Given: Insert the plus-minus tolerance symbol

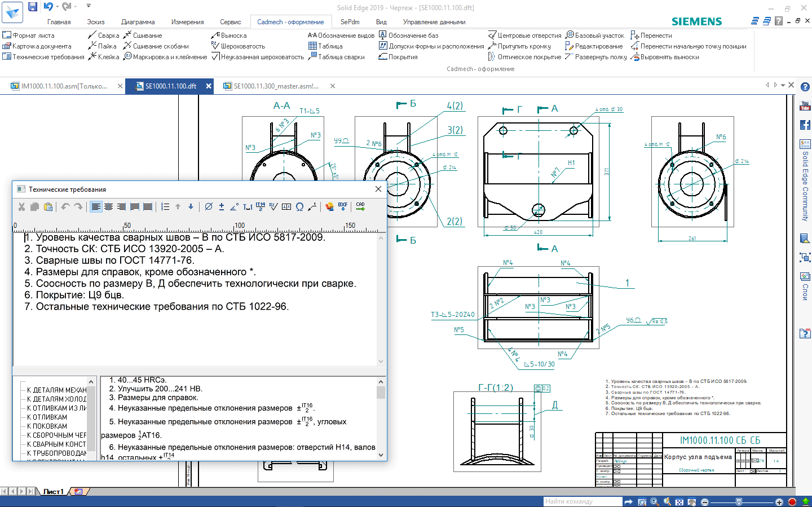Looking at the screenshot, I should [x=222, y=207].
